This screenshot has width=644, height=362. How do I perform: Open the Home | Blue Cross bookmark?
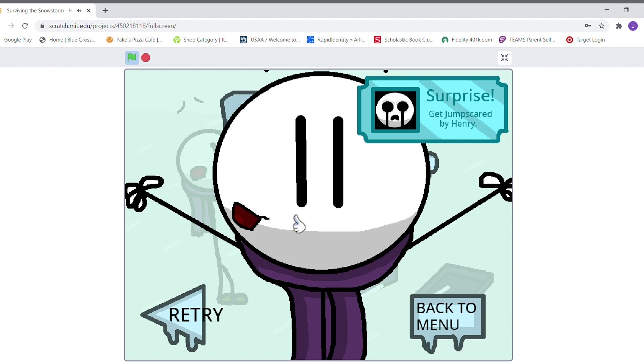tap(67, 40)
